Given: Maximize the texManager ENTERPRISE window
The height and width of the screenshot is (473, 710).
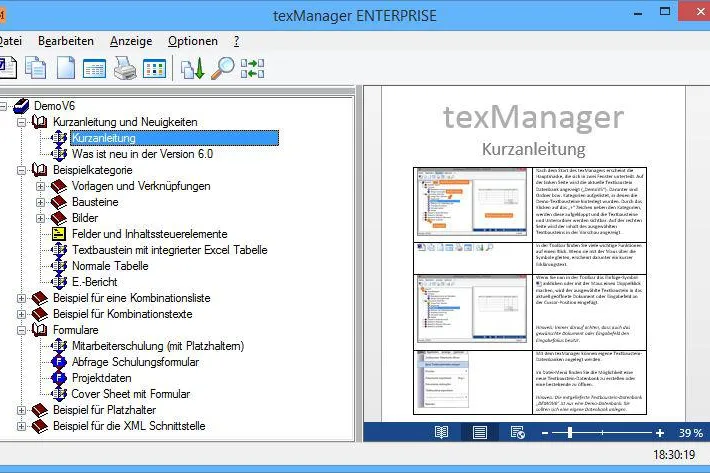Looking at the screenshot, I should (665, 12).
